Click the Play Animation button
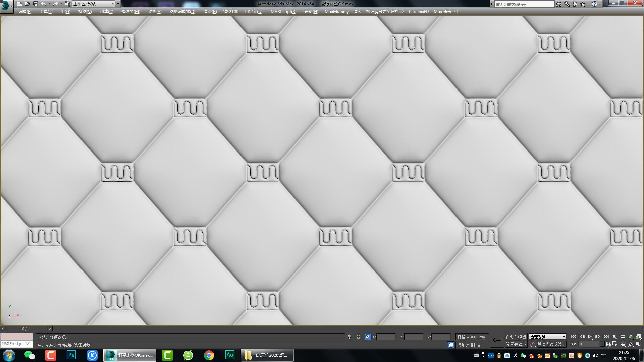 [590, 337]
